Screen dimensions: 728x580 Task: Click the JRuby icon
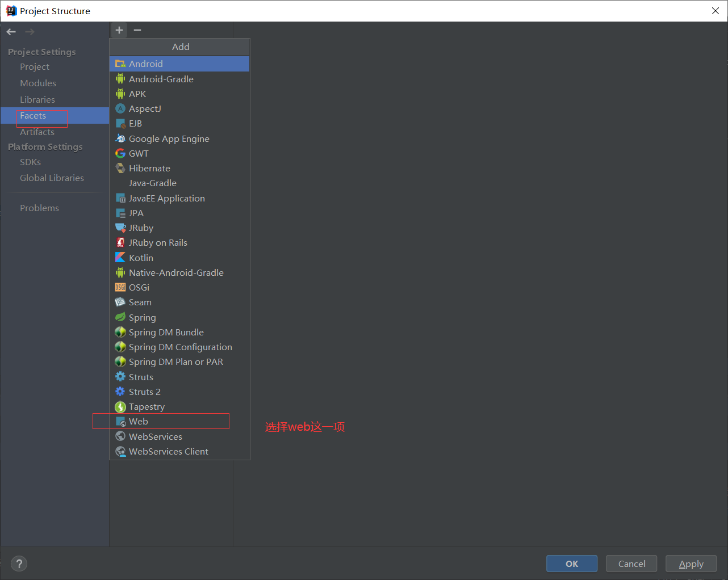tap(120, 228)
